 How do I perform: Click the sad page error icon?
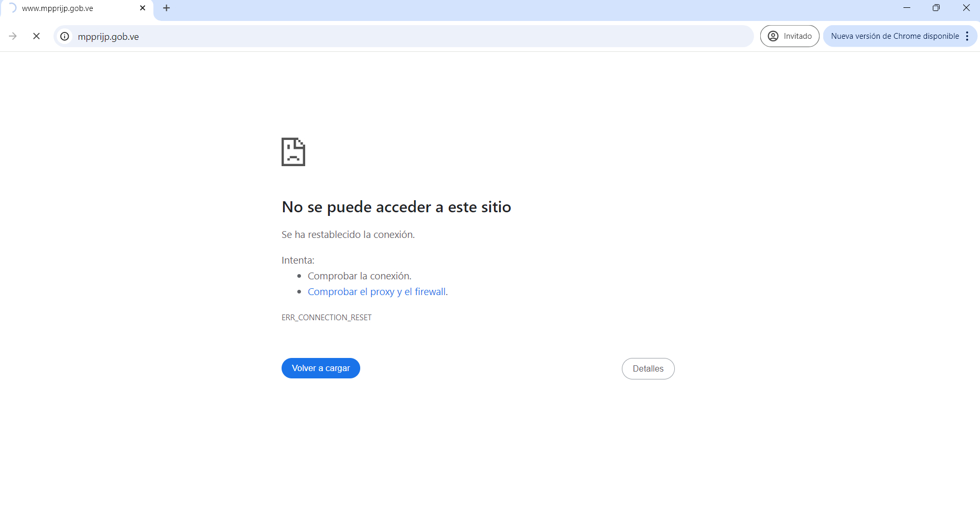(x=293, y=152)
